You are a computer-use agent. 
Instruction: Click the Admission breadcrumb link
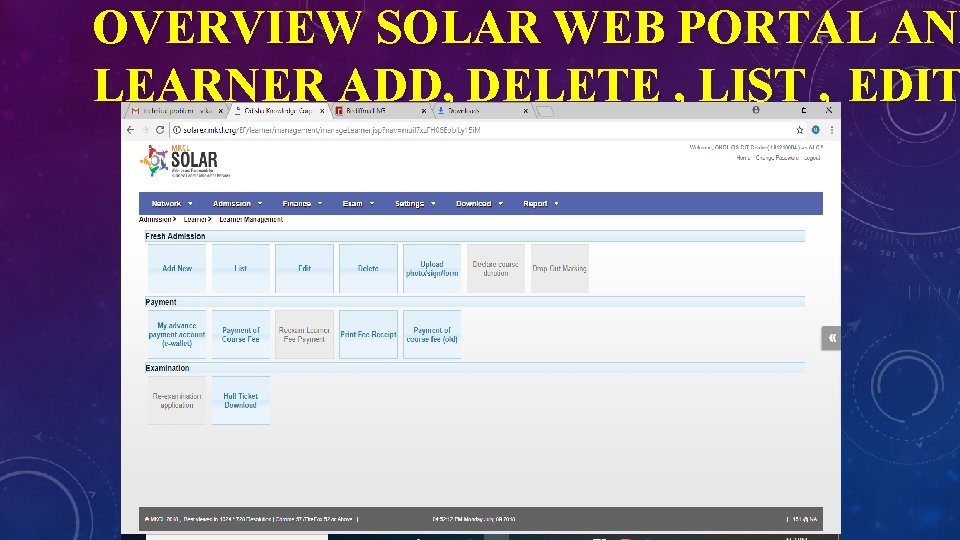point(155,219)
